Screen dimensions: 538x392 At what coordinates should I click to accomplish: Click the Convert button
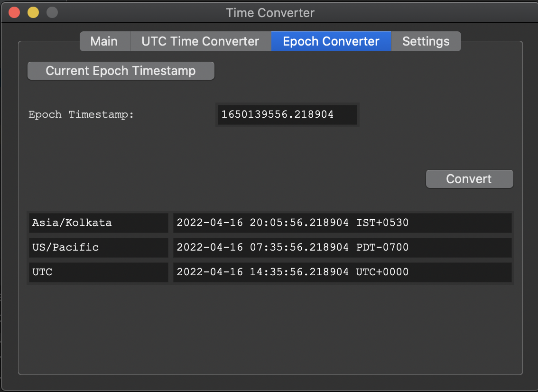coord(469,179)
